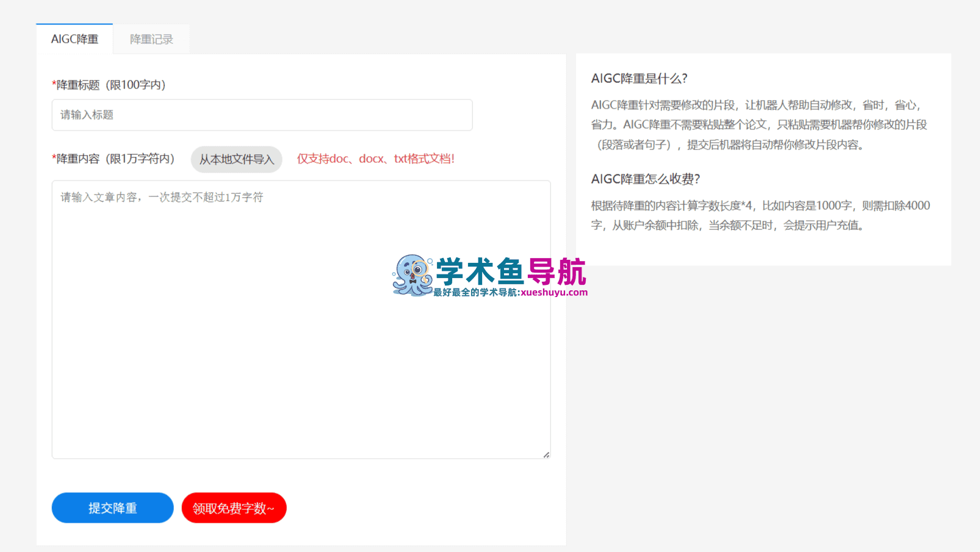Select the 降重内容（限1万字符内） label

point(113,159)
